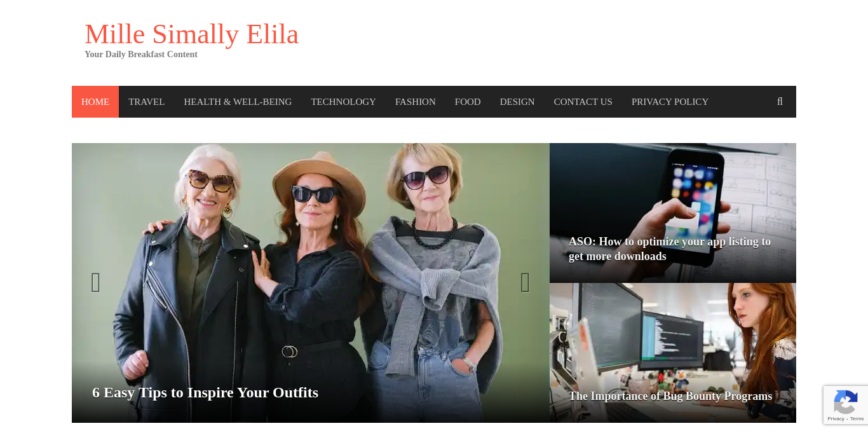This screenshot has height=433, width=868.
Task: Open the TRAVEL menu item
Action: point(147,102)
